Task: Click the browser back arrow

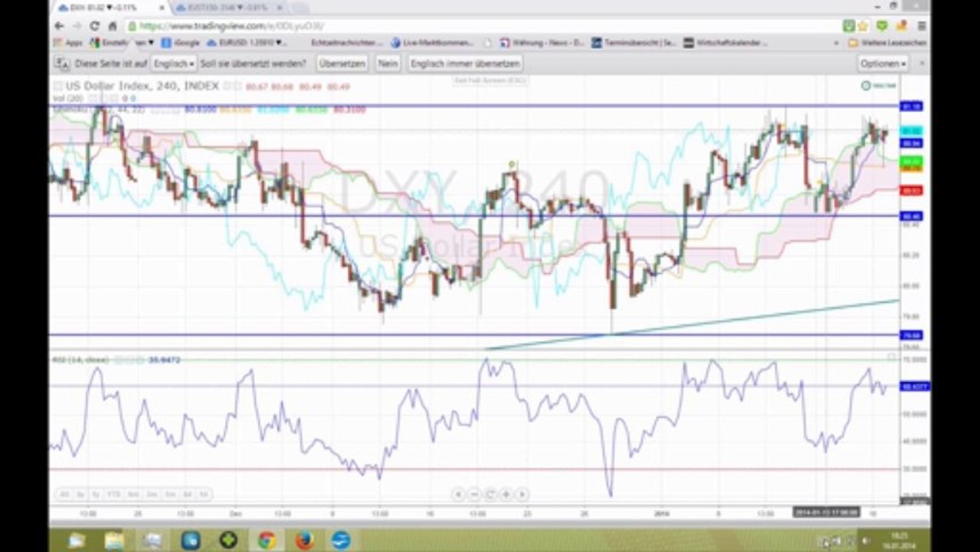Action: [x=59, y=25]
